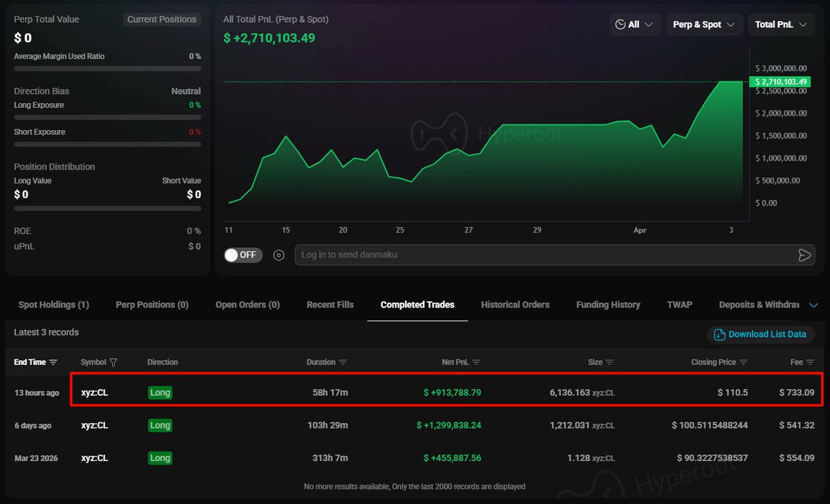Click Net PnL value +455,887.56
830x504 pixels.
453,458
